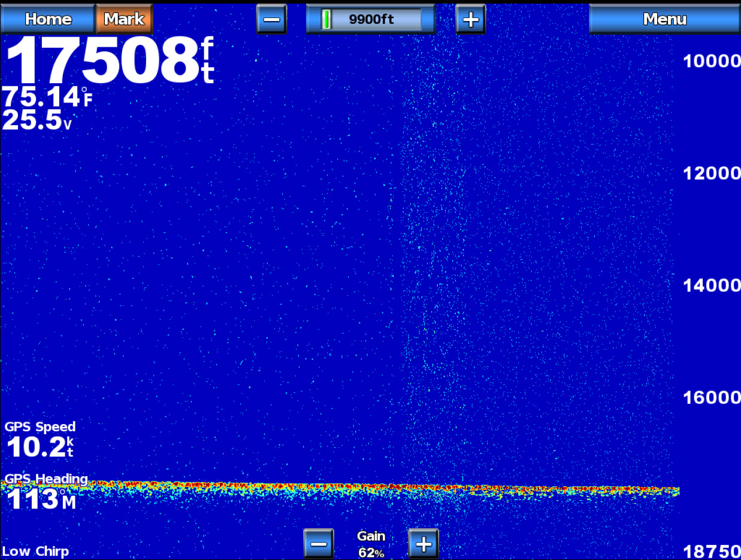Image resolution: width=741 pixels, height=560 pixels.
Task: Tap the Low Chirp frequency label
Action: pos(35,551)
